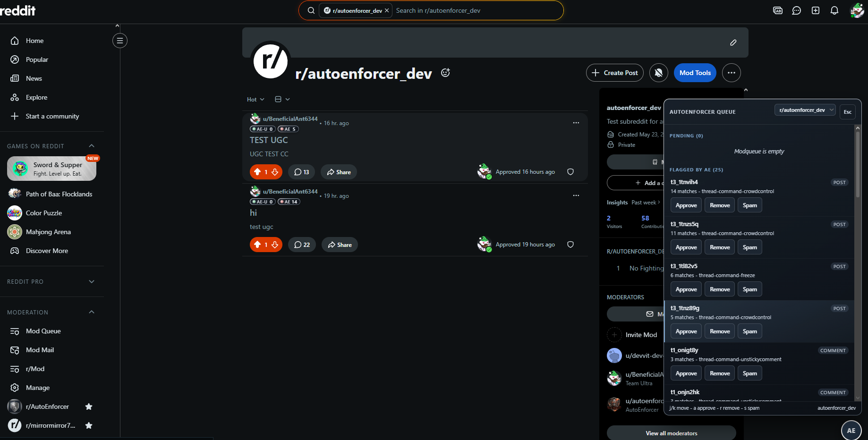Open comments on TEST UGC post
The height and width of the screenshot is (440, 868).
point(302,172)
